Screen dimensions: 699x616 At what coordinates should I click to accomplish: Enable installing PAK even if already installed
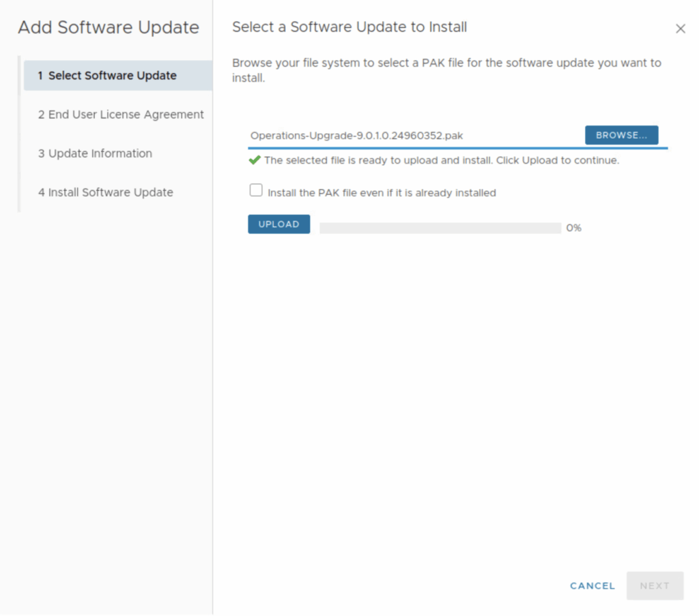pyautogui.click(x=256, y=191)
